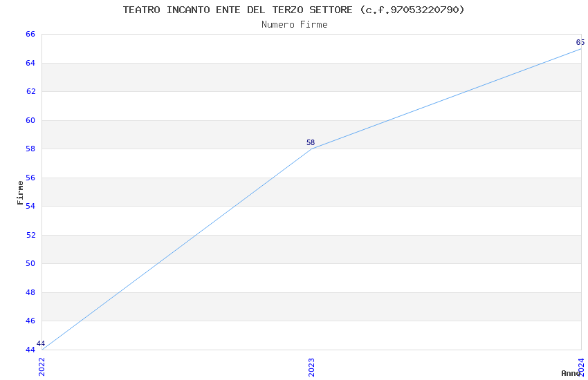The image size is (588, 380).
Task: Click the y-axis tick label 54
Action: pos(30,206)
